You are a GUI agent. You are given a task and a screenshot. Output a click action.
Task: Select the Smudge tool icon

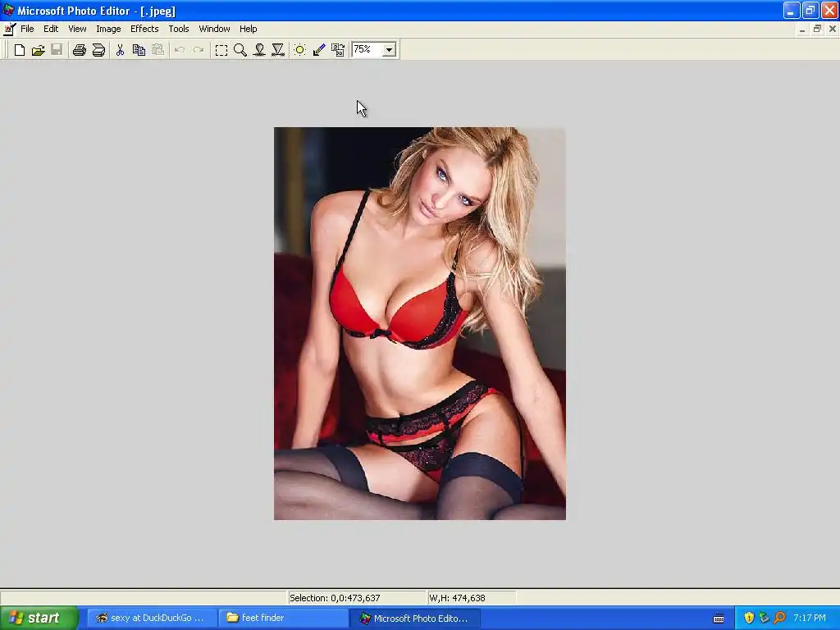pos(259,50)
